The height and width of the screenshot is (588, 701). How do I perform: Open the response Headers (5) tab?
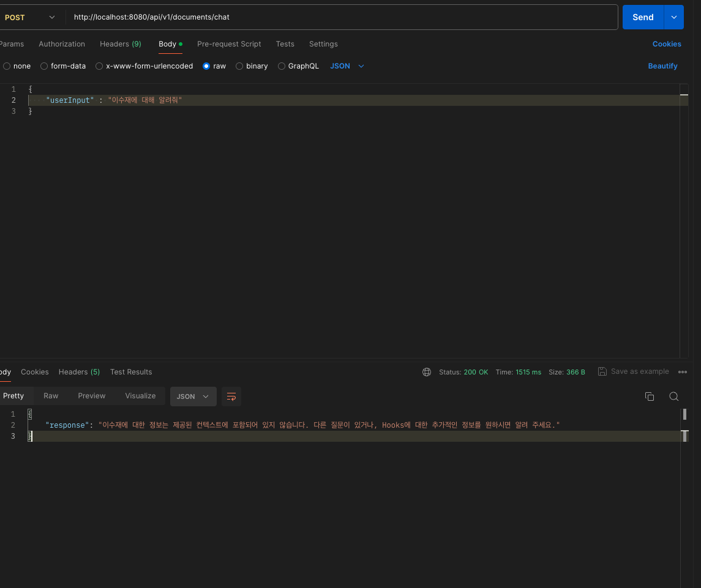(x=79, y=372)
